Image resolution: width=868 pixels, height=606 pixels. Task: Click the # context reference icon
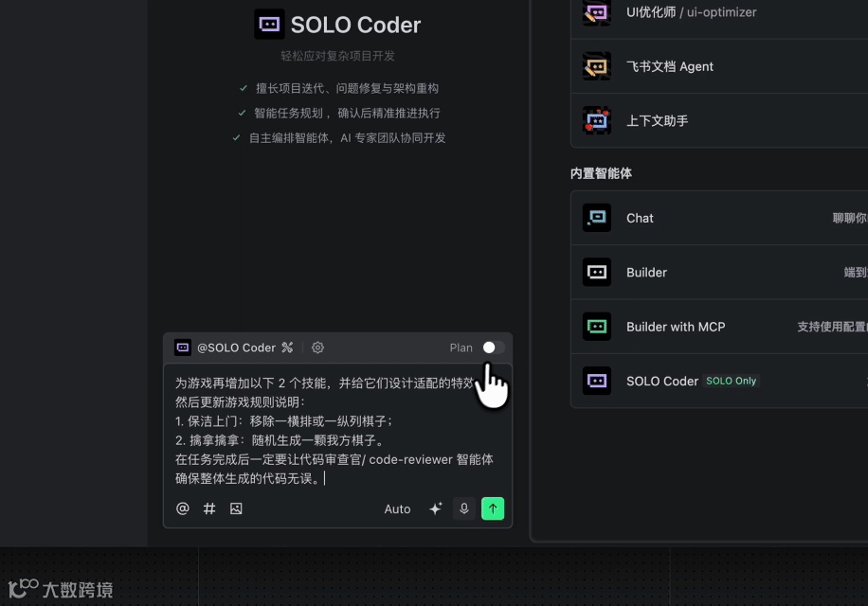coord(209,508)
